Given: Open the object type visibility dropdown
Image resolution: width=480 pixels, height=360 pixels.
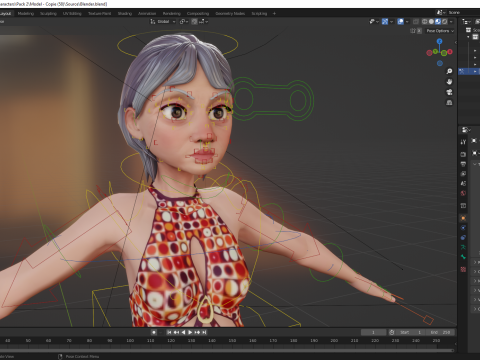Looking at the screenshot, I should tap(374, 22).
